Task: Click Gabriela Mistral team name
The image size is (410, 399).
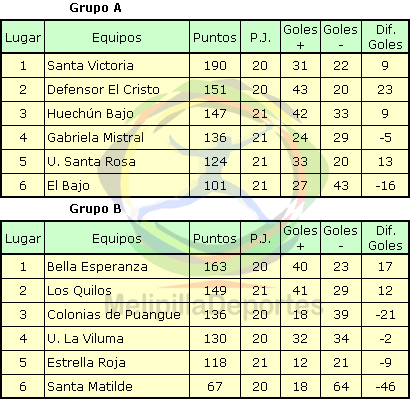Action: click(95, 137)
